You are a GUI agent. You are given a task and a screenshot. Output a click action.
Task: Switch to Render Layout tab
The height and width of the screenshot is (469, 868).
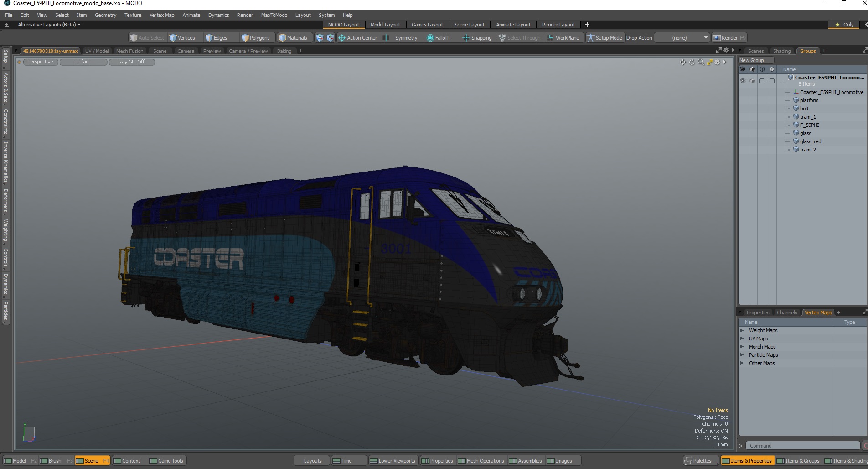(x=558, y=25)
